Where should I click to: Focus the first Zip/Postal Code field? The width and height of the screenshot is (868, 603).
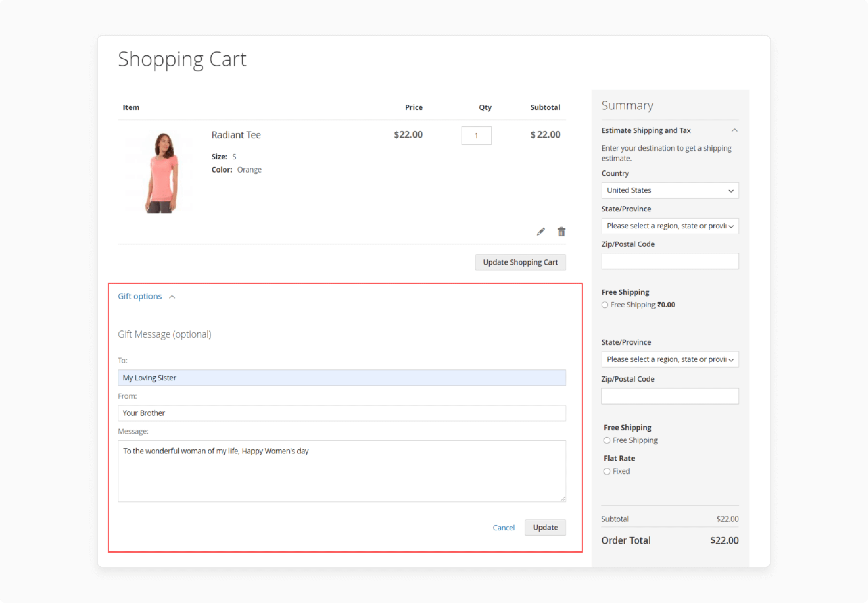(670, 261)
